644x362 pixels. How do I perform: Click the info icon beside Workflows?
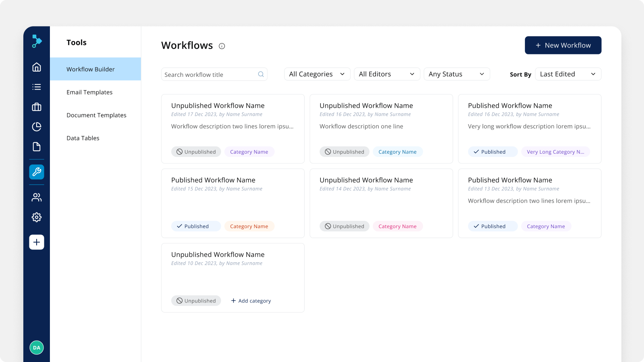[x=222, y=46]
